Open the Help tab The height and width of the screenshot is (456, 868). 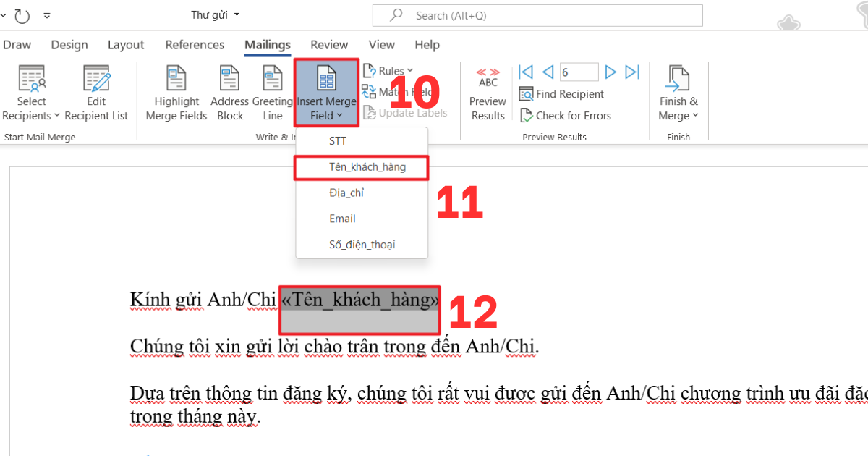427,45
